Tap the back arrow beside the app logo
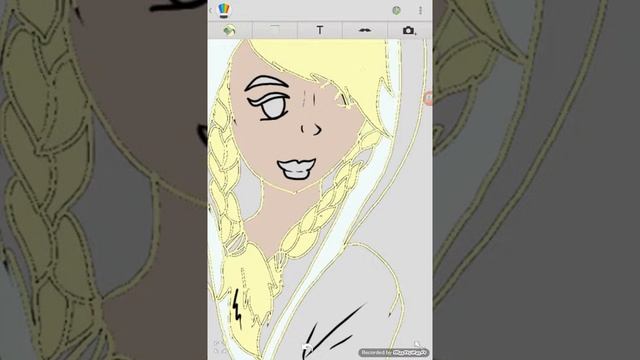640x360 pixels. [x=211, y=10]
